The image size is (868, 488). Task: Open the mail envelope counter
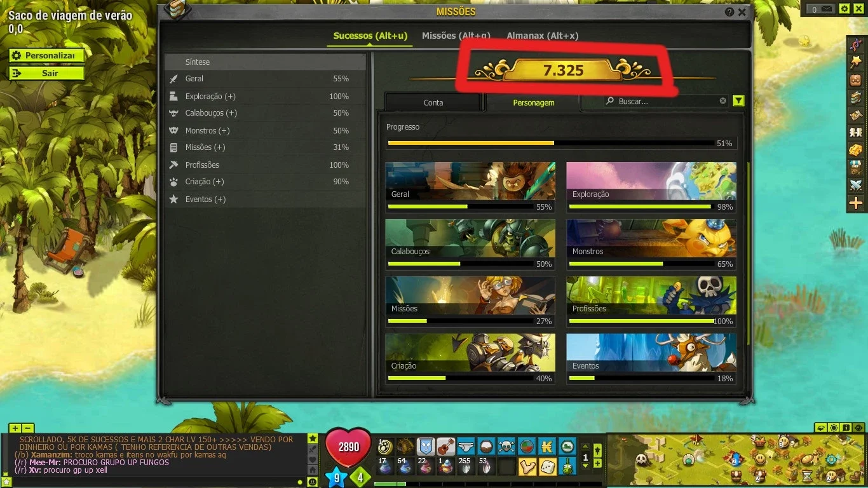coord(821,9)
